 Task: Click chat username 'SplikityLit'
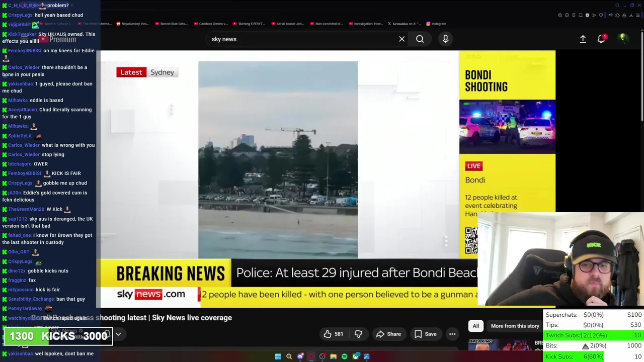coord(20,136)
